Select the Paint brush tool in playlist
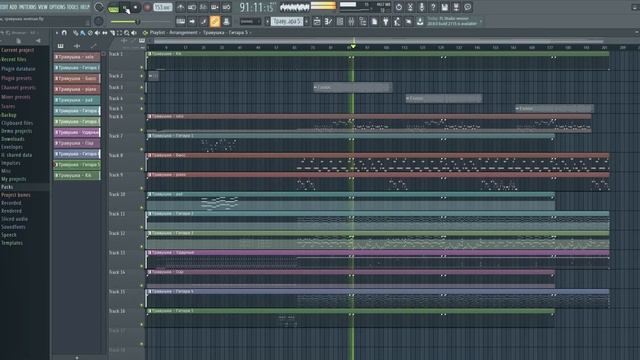 (83, 33)
